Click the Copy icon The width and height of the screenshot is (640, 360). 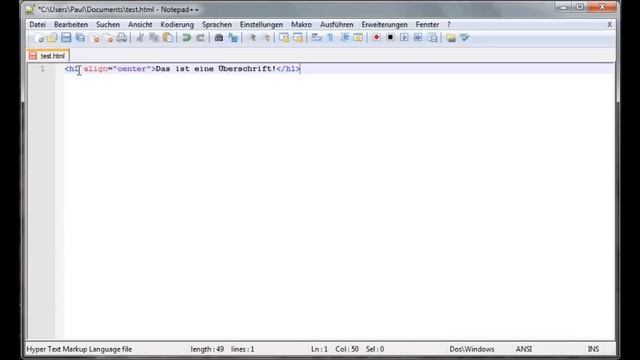[154, 38]
